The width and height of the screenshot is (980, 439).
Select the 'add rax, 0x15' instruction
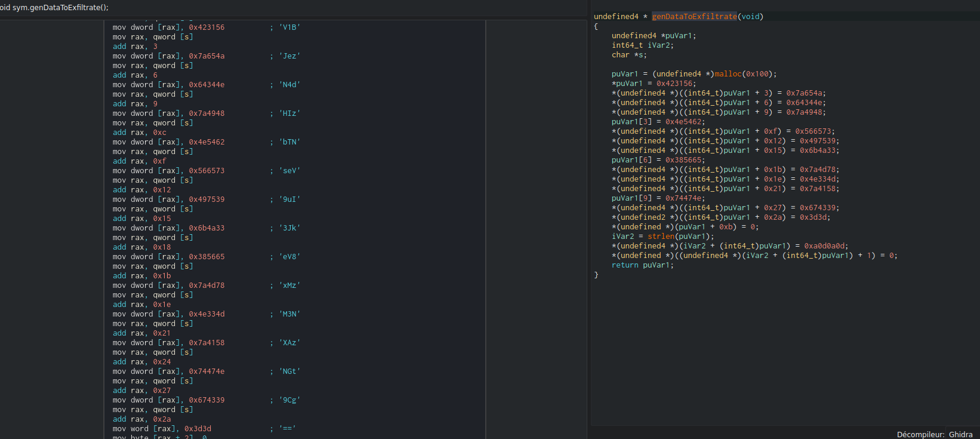[141, 219]
